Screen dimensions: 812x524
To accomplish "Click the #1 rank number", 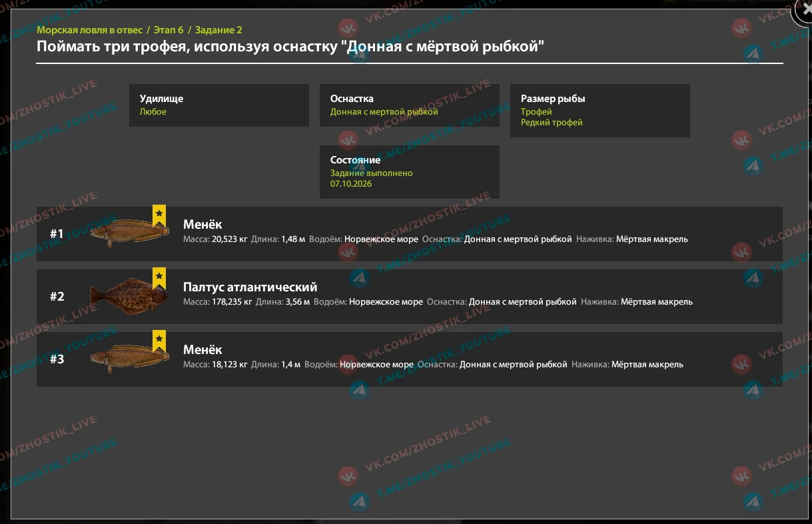I will 57,234.
